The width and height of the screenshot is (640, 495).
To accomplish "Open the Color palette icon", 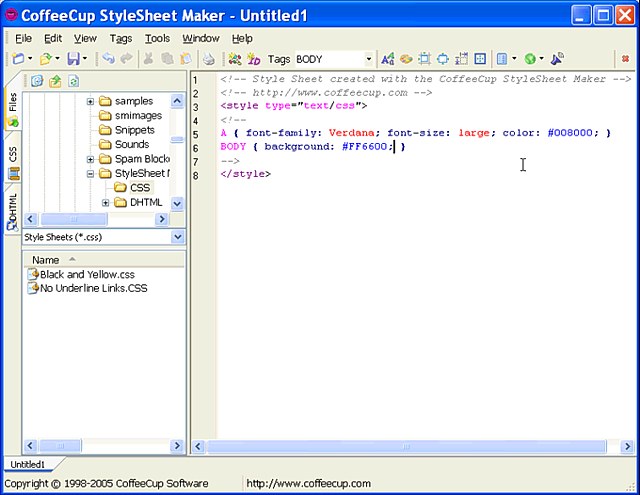I will click(406, 59).
